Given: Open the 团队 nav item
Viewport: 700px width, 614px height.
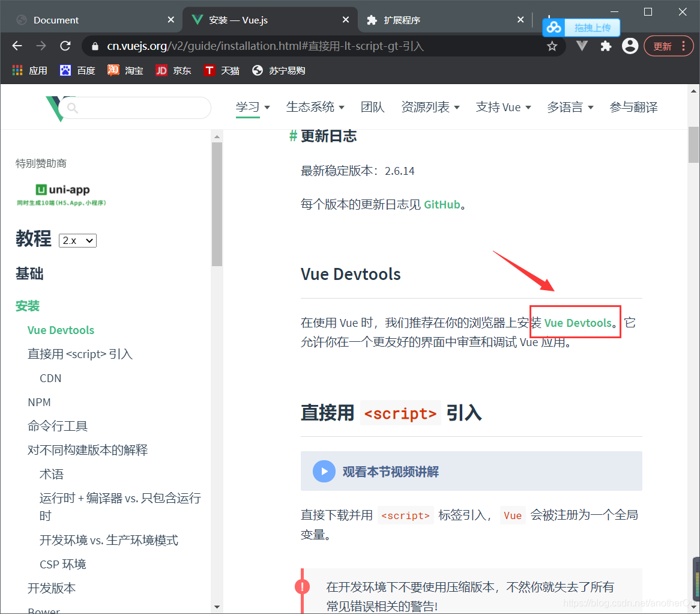Looking at the screenshot, I should [372, 108].
